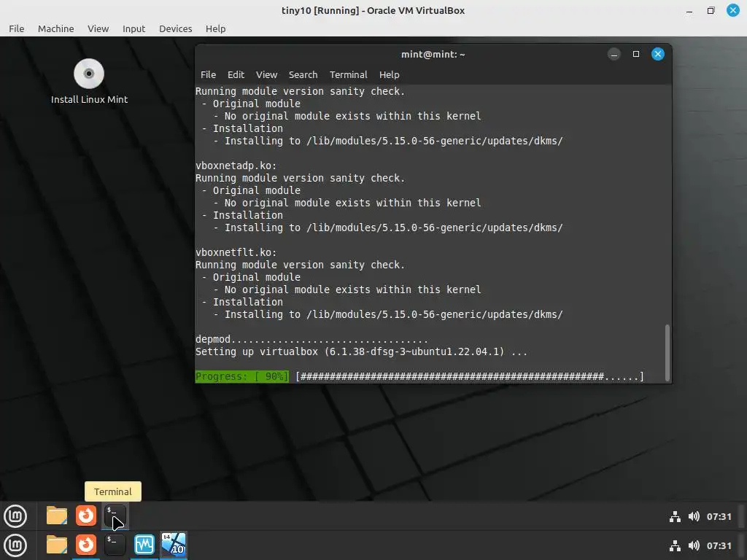This screenshot has width=747, height=560.
Task: Open the VirtualBox Machine menu
Action: pyautogui.click(x=55, y=28)
